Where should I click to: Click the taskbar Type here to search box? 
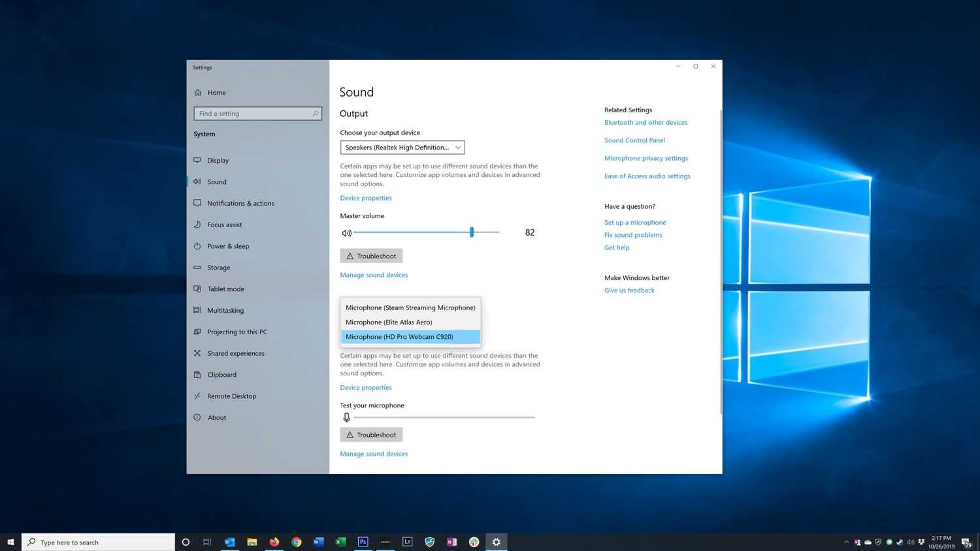click(99, 542)
